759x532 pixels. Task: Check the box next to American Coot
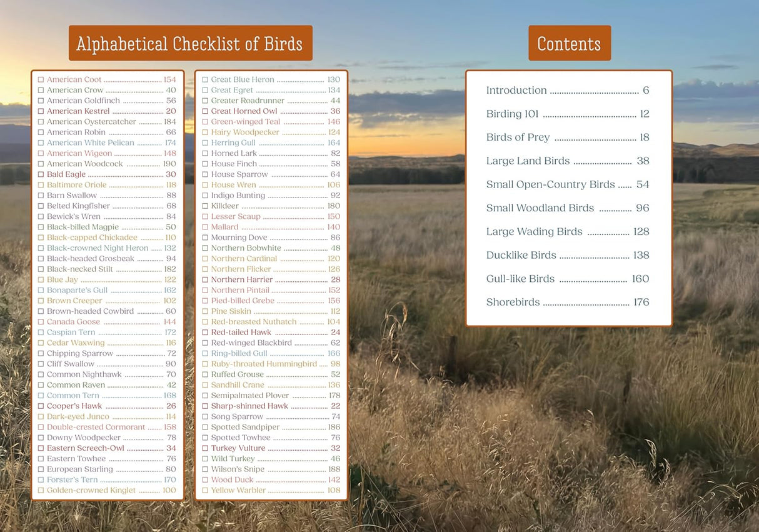(40, 79)
